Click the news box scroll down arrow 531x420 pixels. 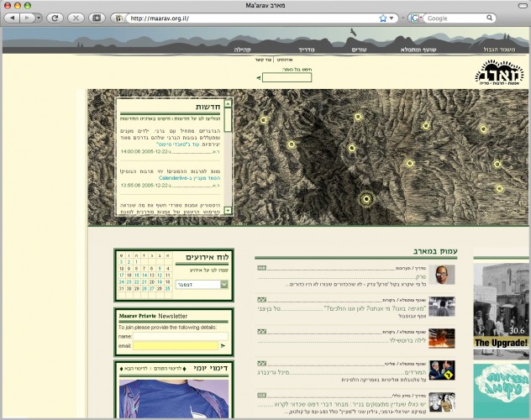pos(228,211)
